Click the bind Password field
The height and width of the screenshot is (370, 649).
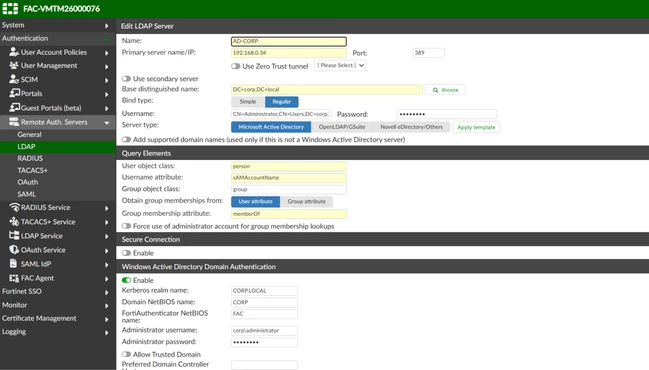447,114
